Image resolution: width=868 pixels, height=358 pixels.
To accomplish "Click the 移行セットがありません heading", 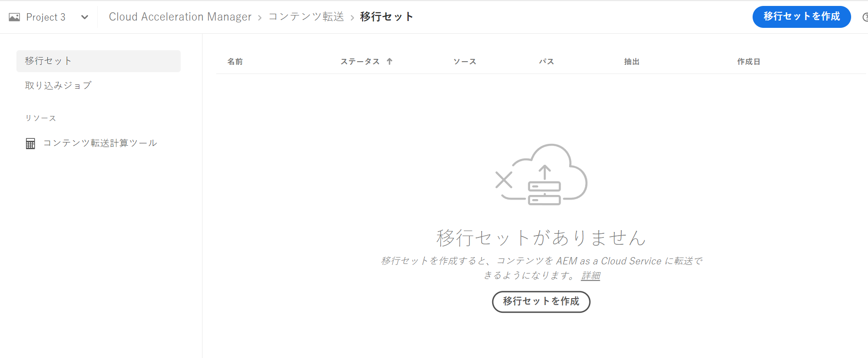I will 541,238.
